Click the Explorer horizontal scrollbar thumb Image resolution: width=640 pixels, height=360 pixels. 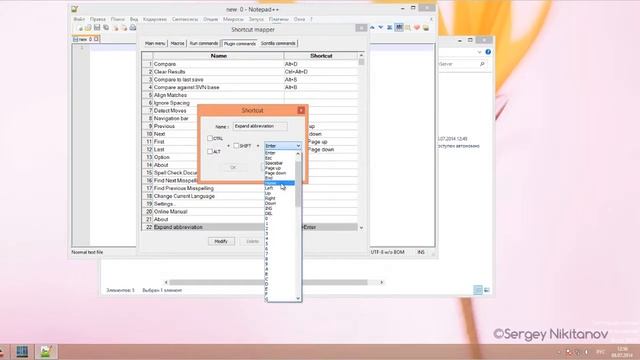pos(269,282)
